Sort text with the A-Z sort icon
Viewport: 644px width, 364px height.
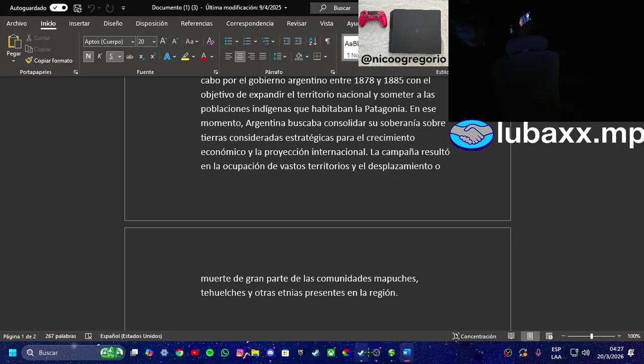click(313, 41)
